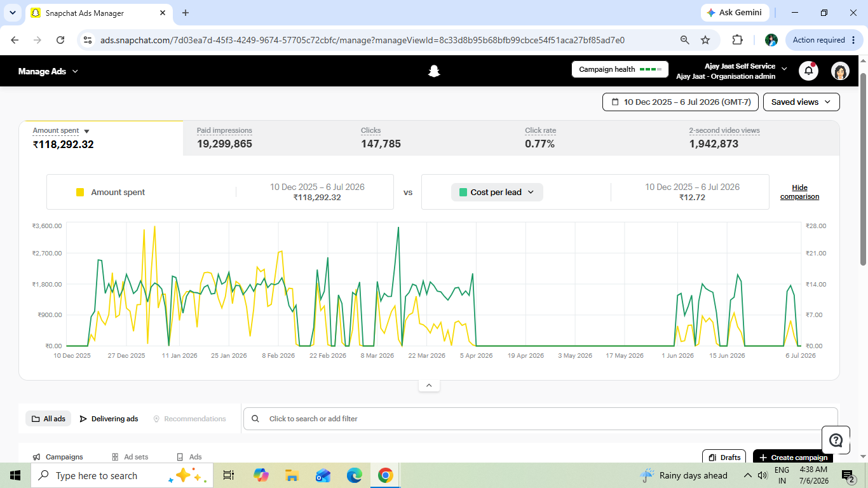Viewport: 868px width, 488px height.
Task: Open File Explorer from the taskbar
Action: coord(292,475)
